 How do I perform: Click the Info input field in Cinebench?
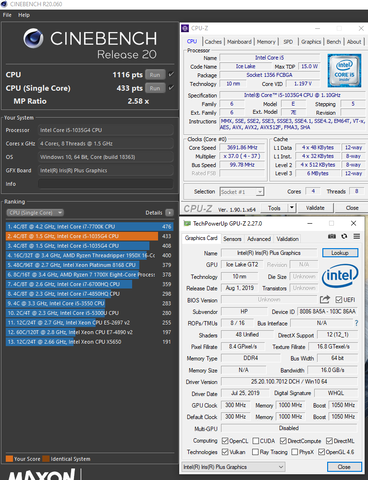point(106,184)
